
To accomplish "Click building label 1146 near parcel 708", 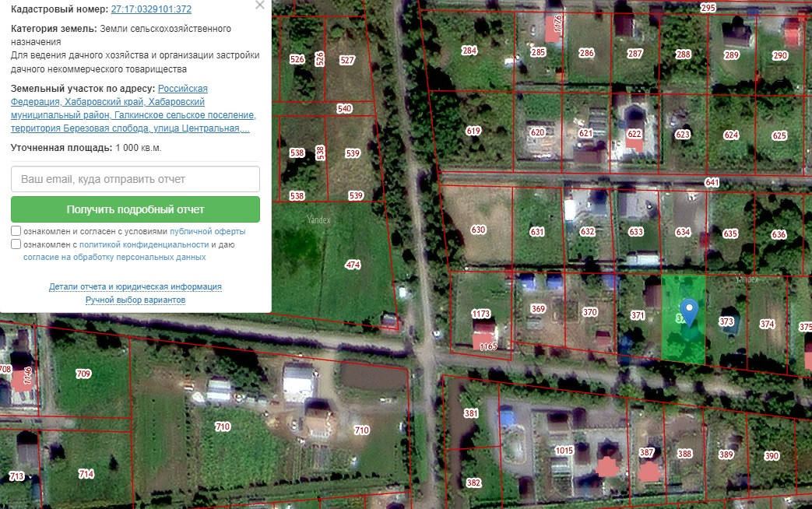I will coord(27,377).
